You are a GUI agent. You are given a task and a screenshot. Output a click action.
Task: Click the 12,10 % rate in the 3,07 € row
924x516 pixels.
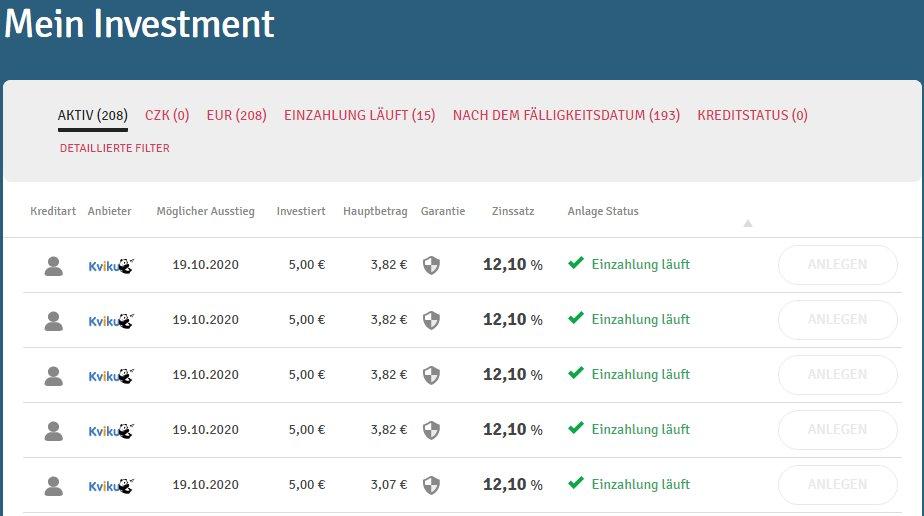point(513,484)
